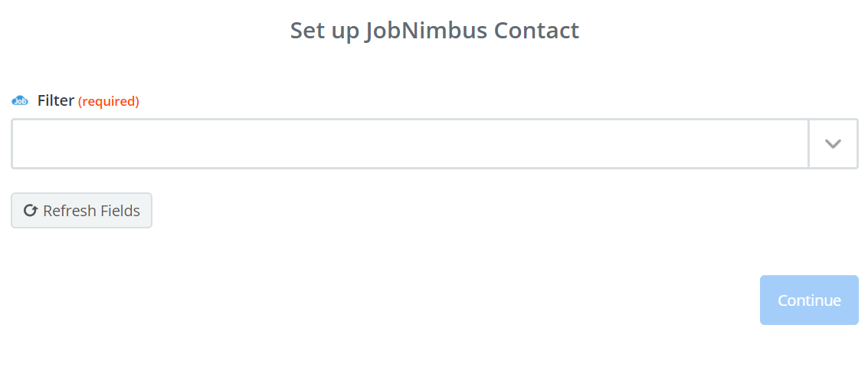Open the Filter field options list

[x=833, y=143]
